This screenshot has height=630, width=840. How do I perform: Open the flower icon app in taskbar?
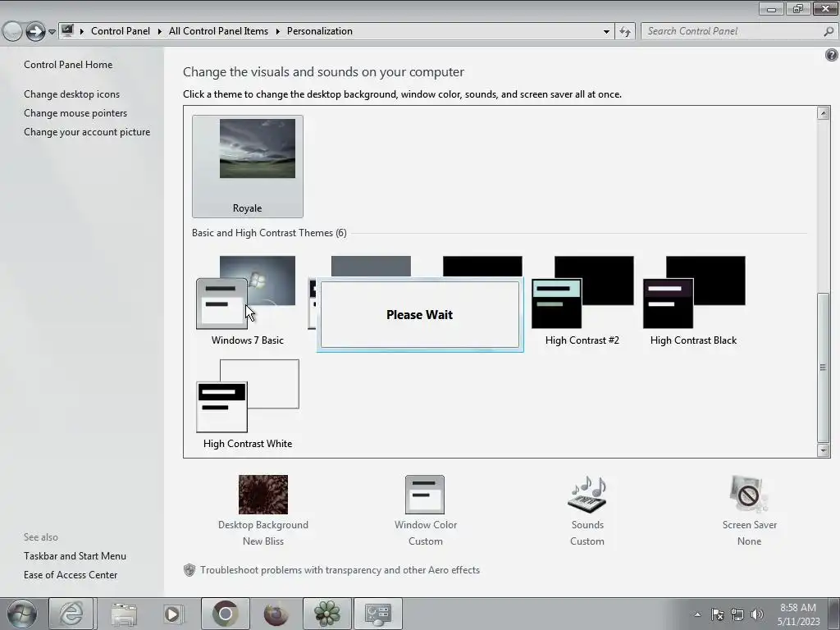coord(327,614)
